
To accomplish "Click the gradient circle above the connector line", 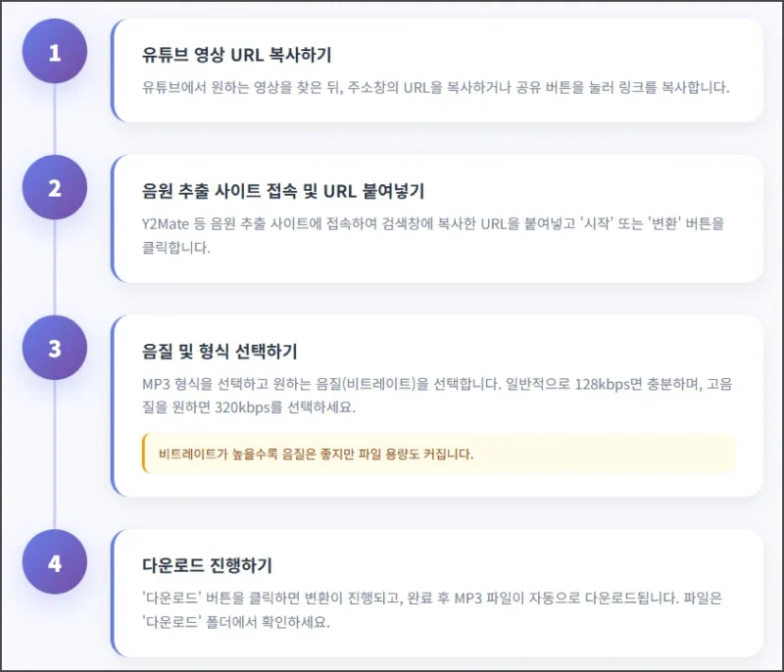I will tap(54, 51).
